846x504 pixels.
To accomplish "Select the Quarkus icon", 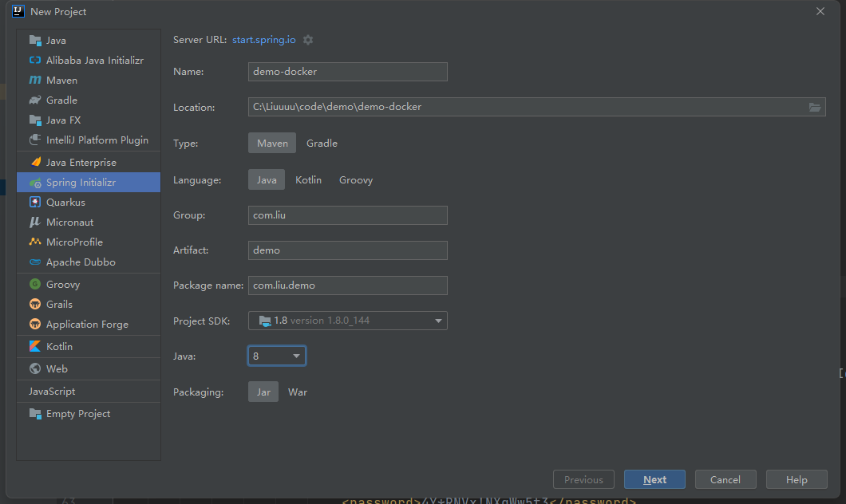I will click(35, 202).
